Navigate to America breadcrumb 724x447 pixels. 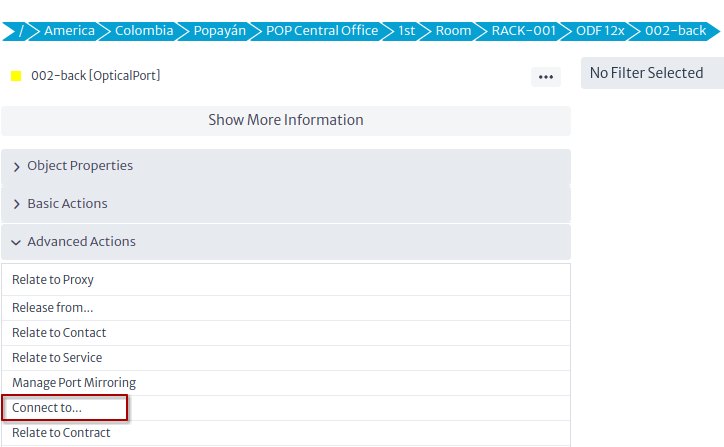click(69, 31)
